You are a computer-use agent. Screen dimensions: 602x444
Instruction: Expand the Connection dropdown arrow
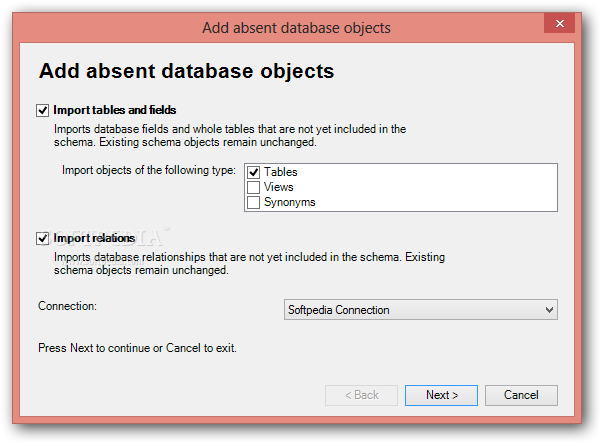pos(549,310)
